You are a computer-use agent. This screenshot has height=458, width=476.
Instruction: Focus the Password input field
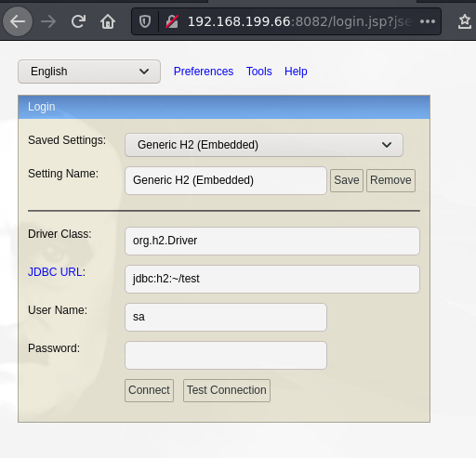coord(226,355)
